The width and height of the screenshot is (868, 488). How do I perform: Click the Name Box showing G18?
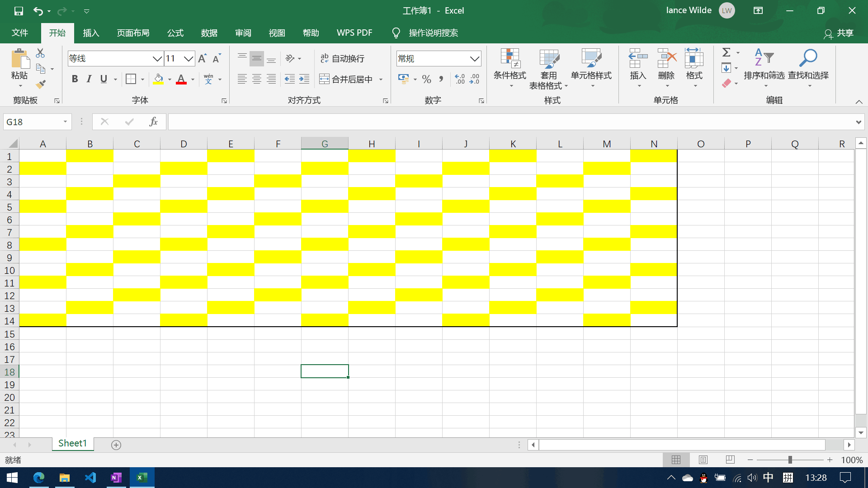[33, 122]
